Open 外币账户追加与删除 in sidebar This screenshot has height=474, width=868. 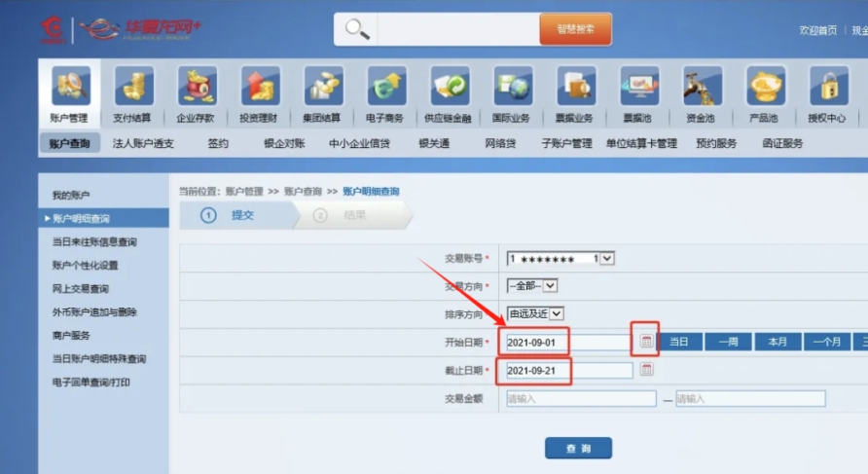coord(94,311)
